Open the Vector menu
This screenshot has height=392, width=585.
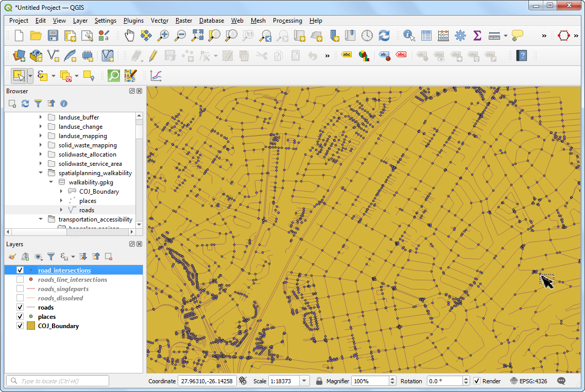pos(160,21)
